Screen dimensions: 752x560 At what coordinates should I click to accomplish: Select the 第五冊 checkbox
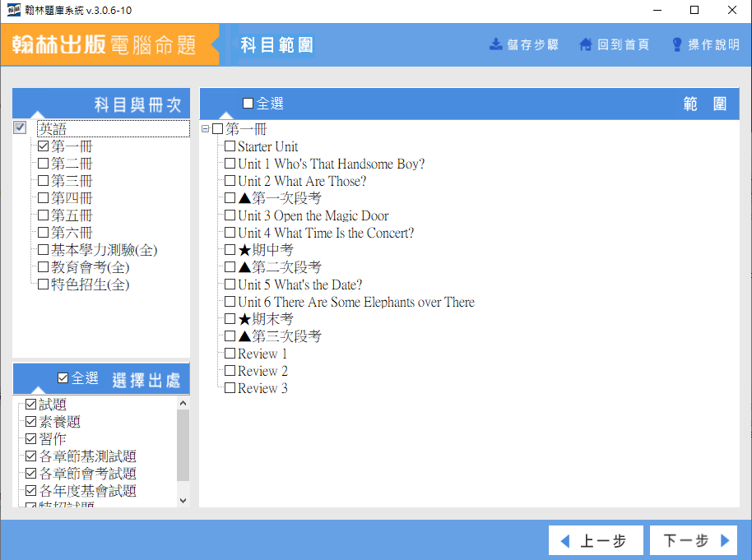[x=43, y=215]
